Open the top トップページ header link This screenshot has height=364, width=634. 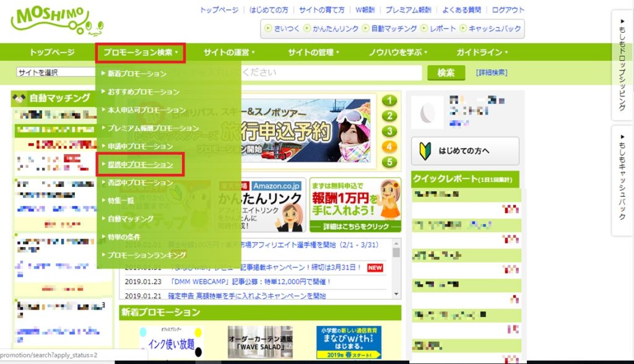click(219, 10)
